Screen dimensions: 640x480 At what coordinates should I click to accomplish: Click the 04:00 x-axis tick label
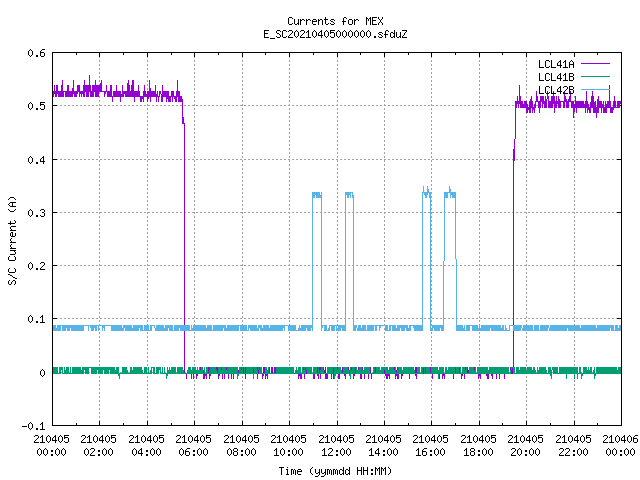pyautogui.click(x=146, y=452)
